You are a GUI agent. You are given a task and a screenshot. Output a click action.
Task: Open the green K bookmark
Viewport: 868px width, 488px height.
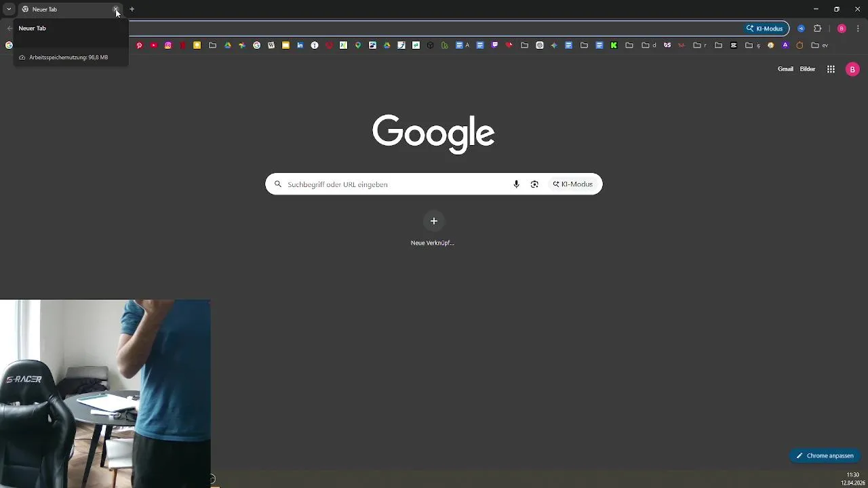[x=614, y=45]
